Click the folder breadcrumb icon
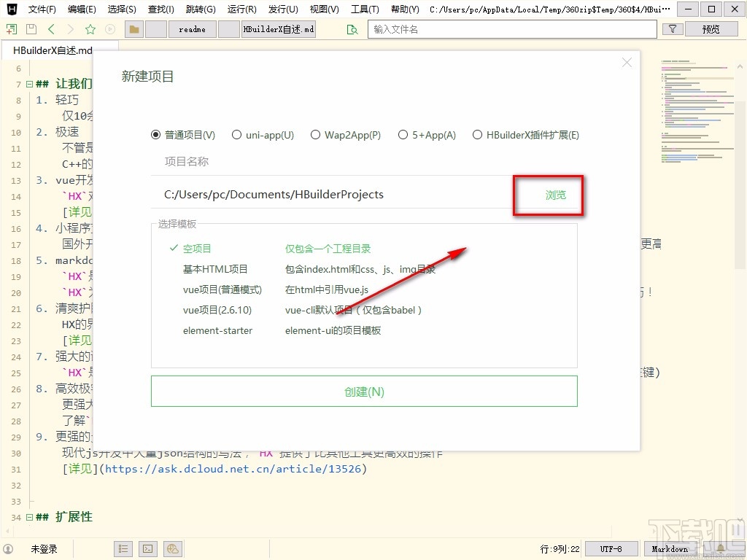 pos(134,29)
